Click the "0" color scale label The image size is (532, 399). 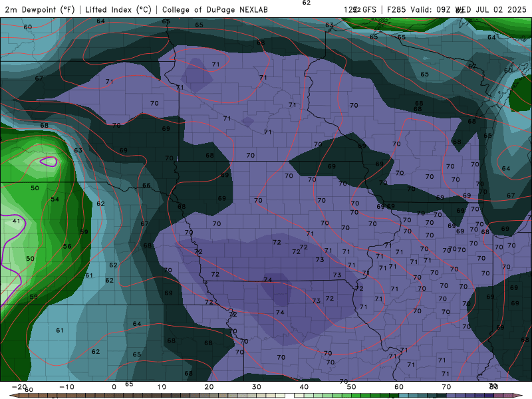(114, 387)
